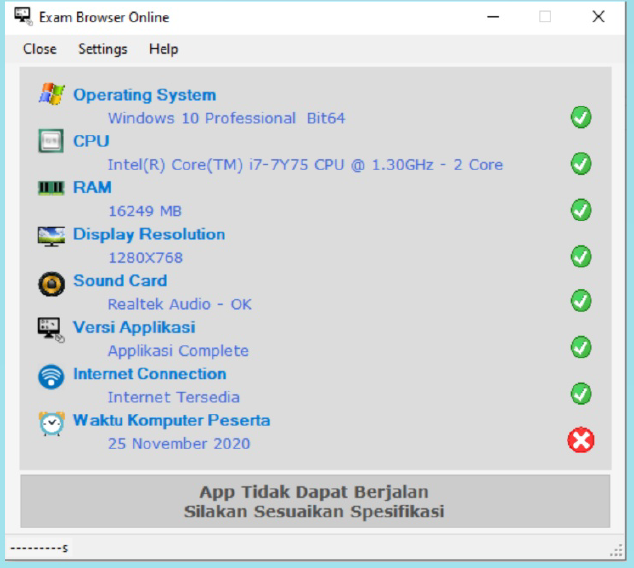Click the green check for Versi Applikasi
The height and width of the screenshot is (568, 634).
click(x=581, y=347)
